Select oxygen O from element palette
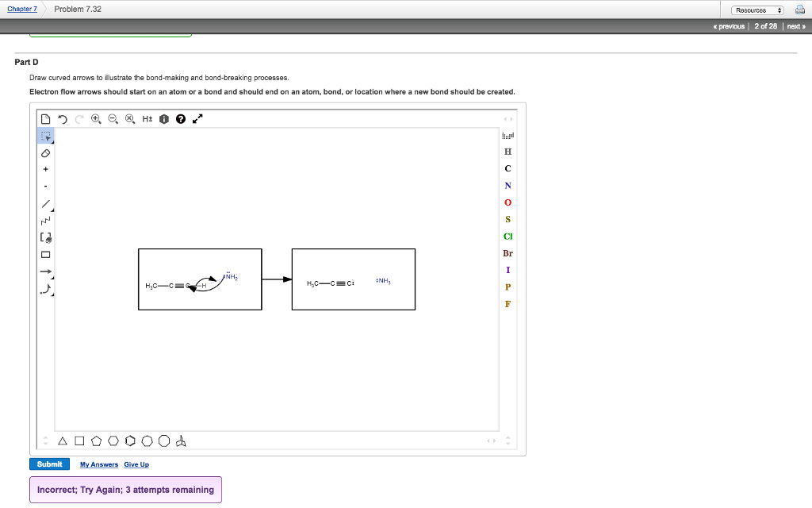 507,202
